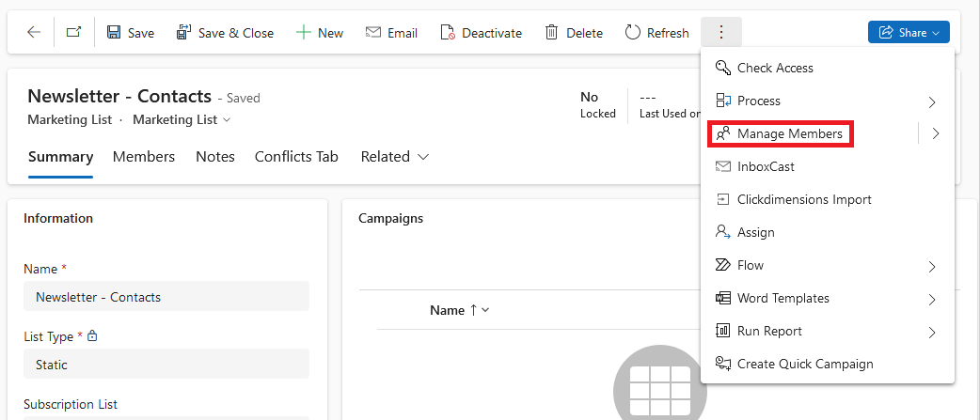Click the Word Templates icon
The image size is (980, 420).
(723, 298)
